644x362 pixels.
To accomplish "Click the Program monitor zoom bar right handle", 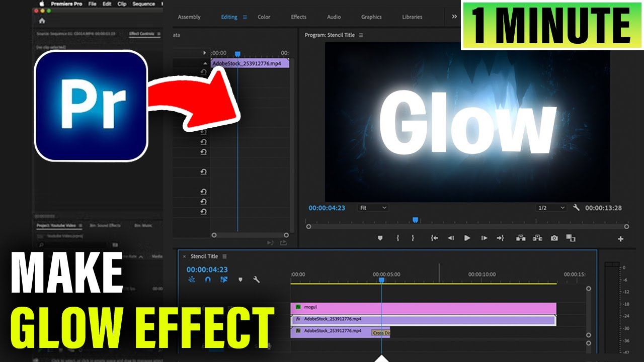I will (626, 227).
